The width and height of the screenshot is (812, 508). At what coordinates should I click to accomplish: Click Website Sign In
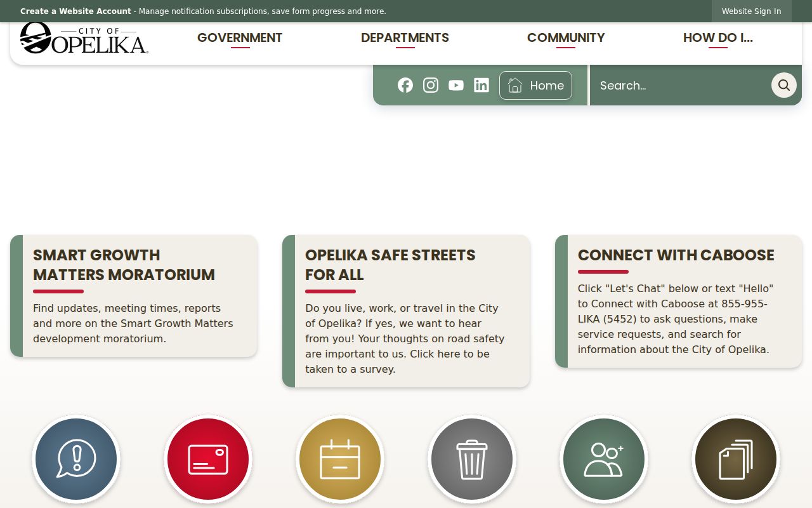(752, 11)
